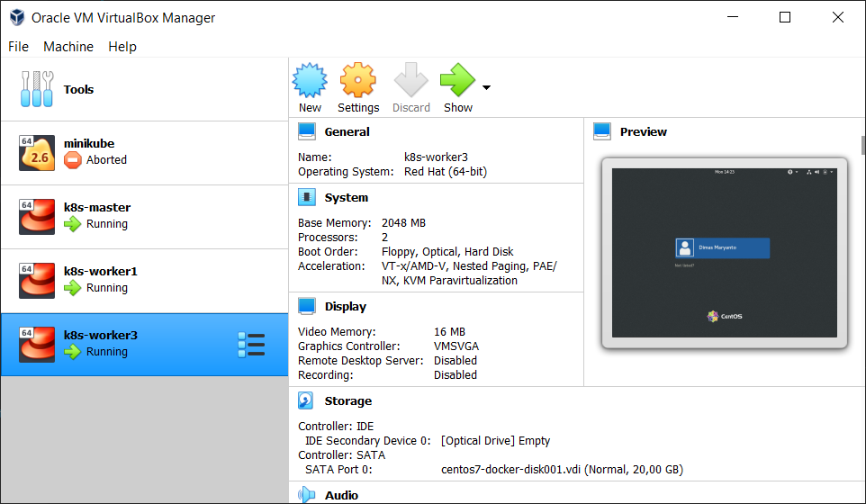Open the File menu
This screenshot has width=866, height=504.
pos(18,47)
